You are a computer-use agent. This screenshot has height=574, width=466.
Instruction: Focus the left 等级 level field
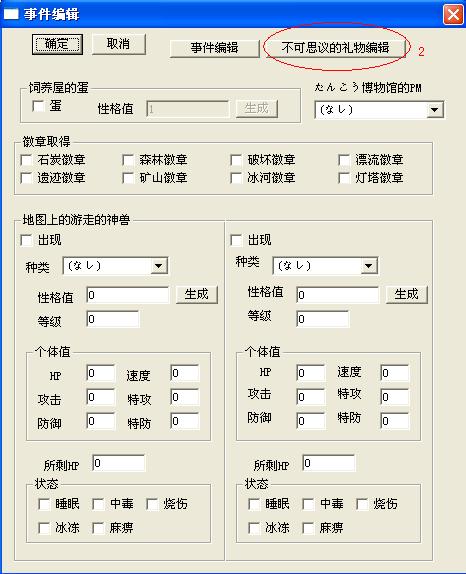(113, 319)
